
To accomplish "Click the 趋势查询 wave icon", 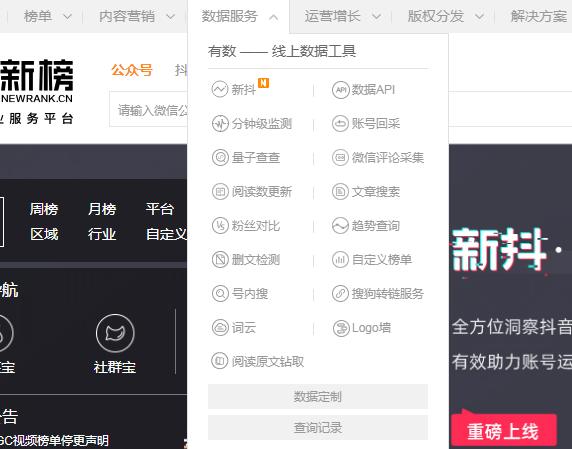I will click(x=340, y=225).
